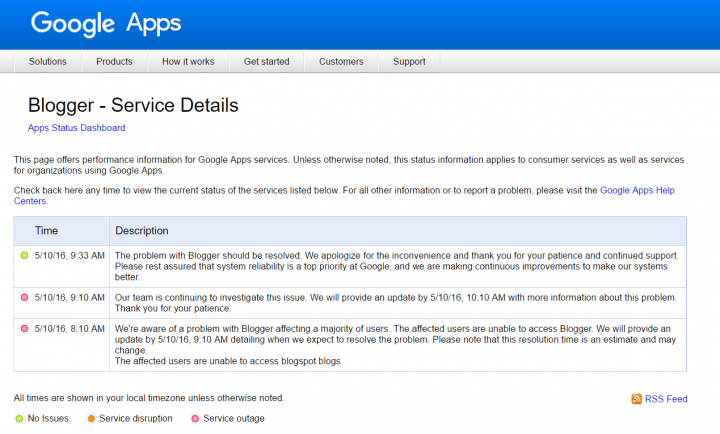Open the Products menu

tap(114, 62)
